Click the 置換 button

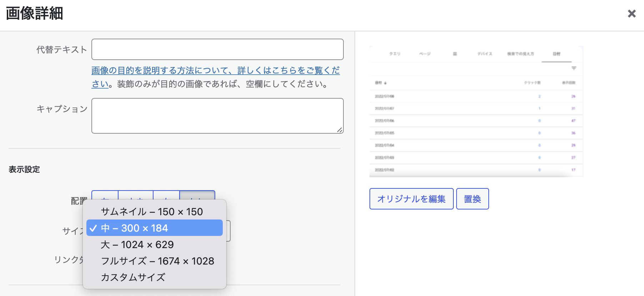472,199
